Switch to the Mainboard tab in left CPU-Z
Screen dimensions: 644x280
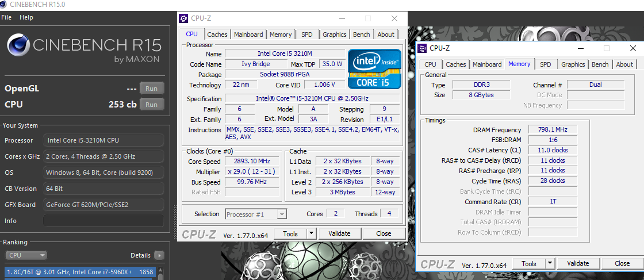point(248,34)
